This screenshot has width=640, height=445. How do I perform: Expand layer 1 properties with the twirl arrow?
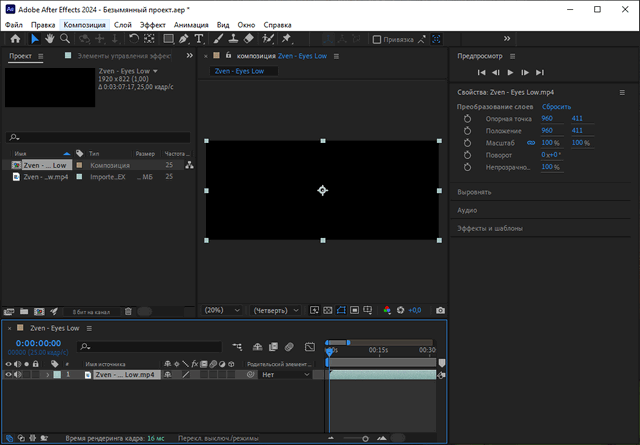(47, 374)
